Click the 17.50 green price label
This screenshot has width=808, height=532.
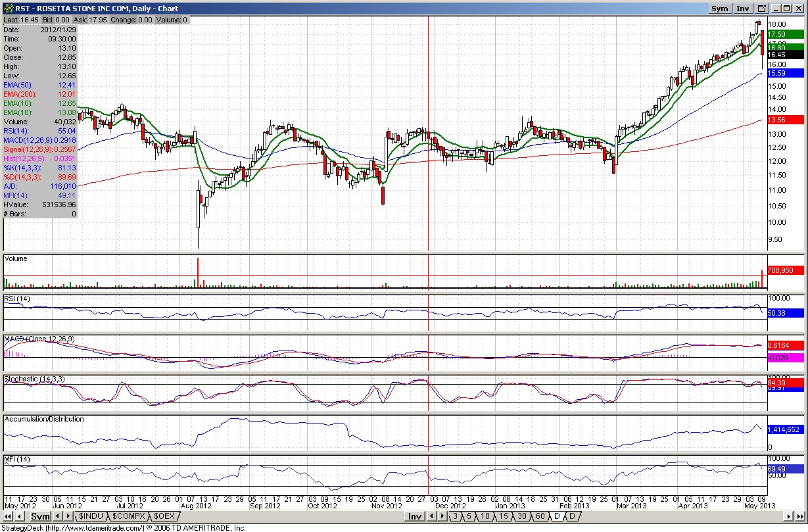coord(786,34)
